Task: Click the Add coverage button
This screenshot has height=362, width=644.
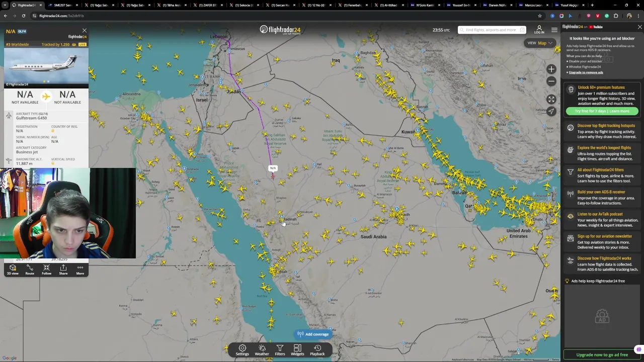Action: (313, 334)
